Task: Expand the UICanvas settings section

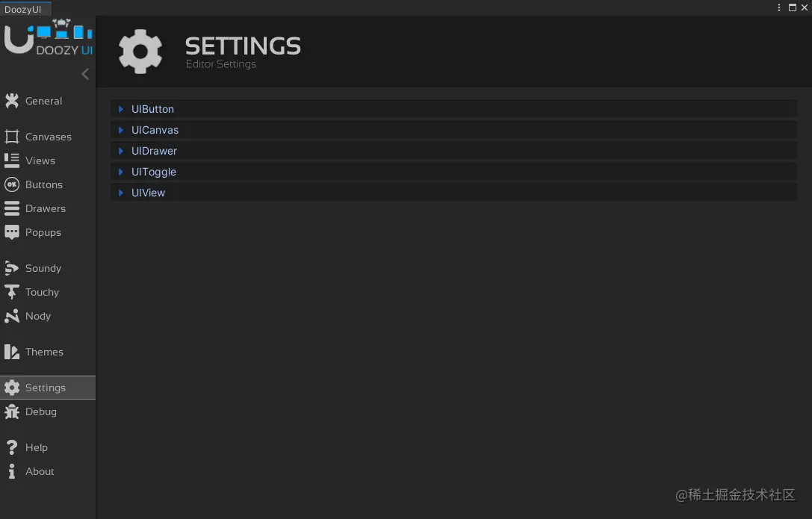Action: [453, 130]
